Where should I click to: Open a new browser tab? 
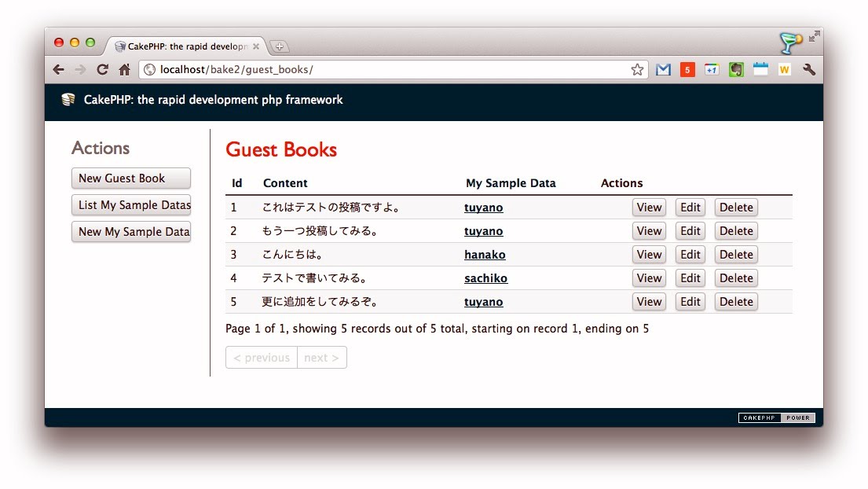(x=279, y=46)
